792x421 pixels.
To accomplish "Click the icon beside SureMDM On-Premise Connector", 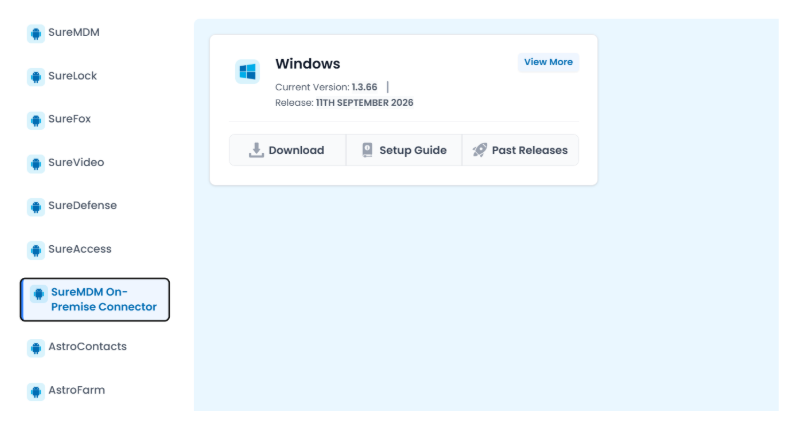I will 38,294.
